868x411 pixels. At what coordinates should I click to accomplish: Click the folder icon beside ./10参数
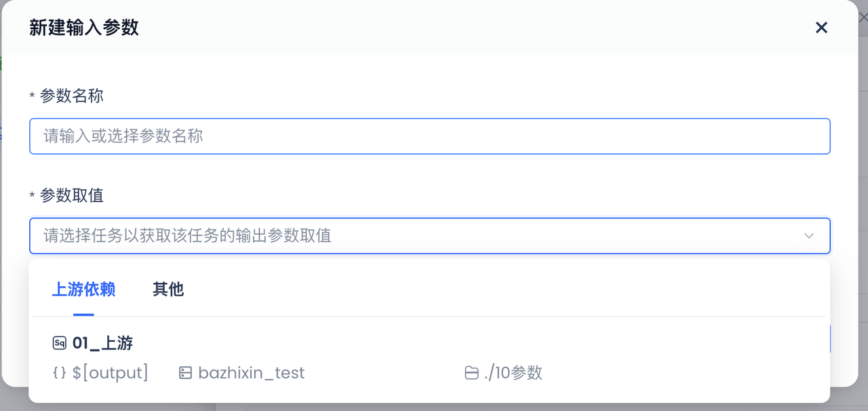tap(471, 372)
